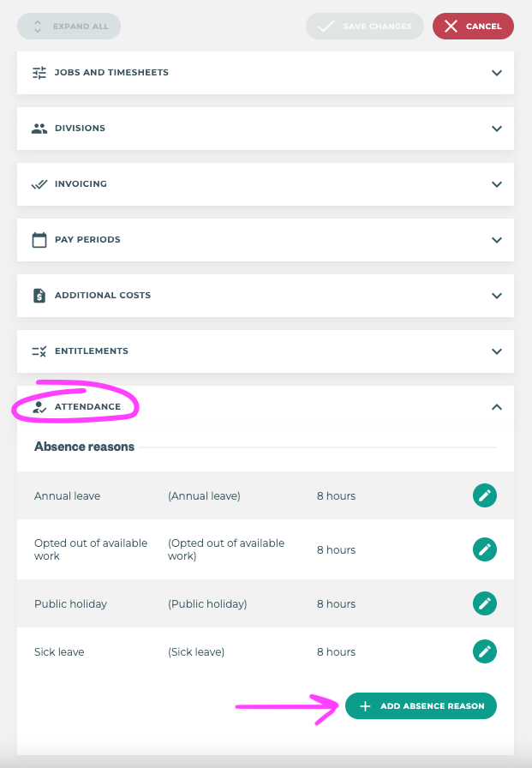Click the Jobs and Timesheets sliders icon
The width and height of the screenshot is (532, 768).
pos(39,73)
